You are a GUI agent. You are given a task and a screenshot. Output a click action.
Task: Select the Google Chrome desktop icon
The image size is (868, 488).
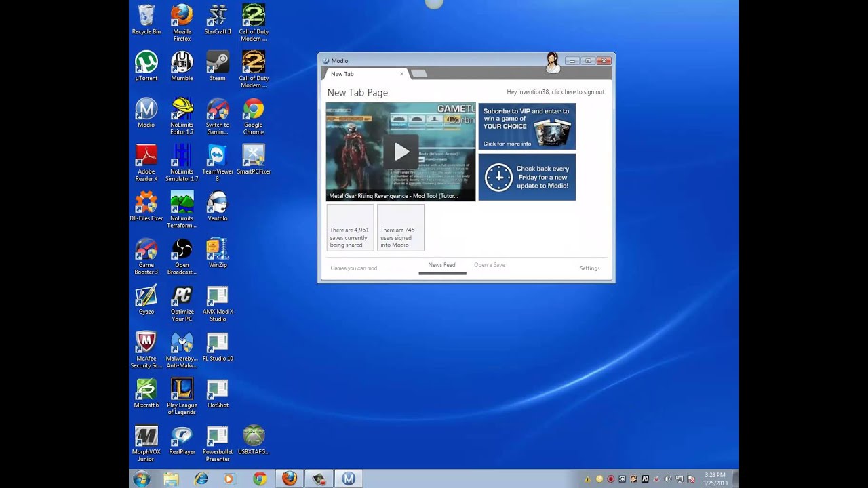point(254,117)
